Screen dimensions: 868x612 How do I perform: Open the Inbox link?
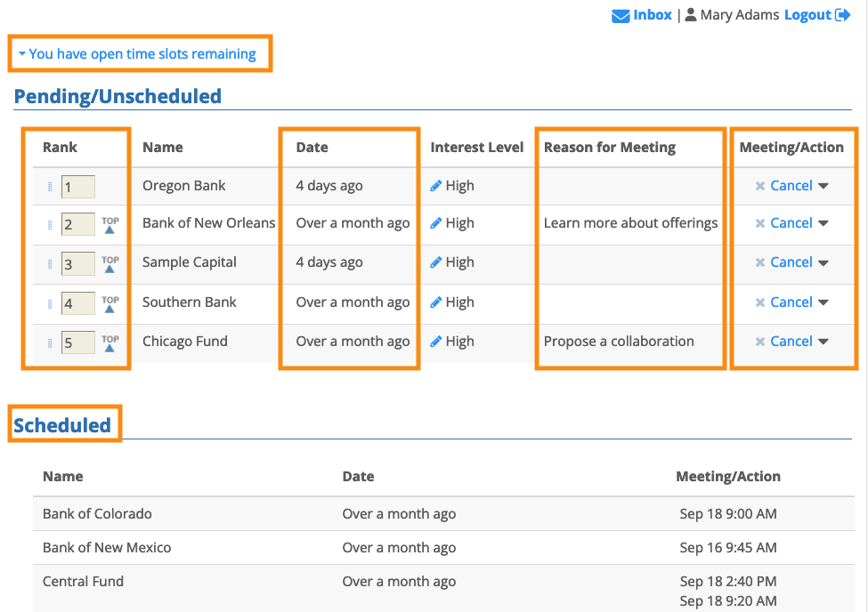coord(653,15)
